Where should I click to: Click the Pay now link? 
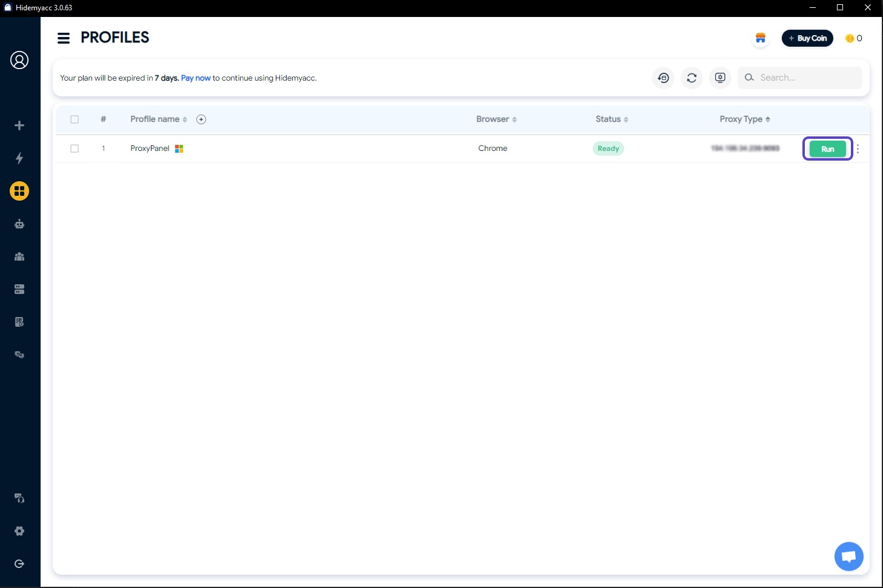coord(196,78)
